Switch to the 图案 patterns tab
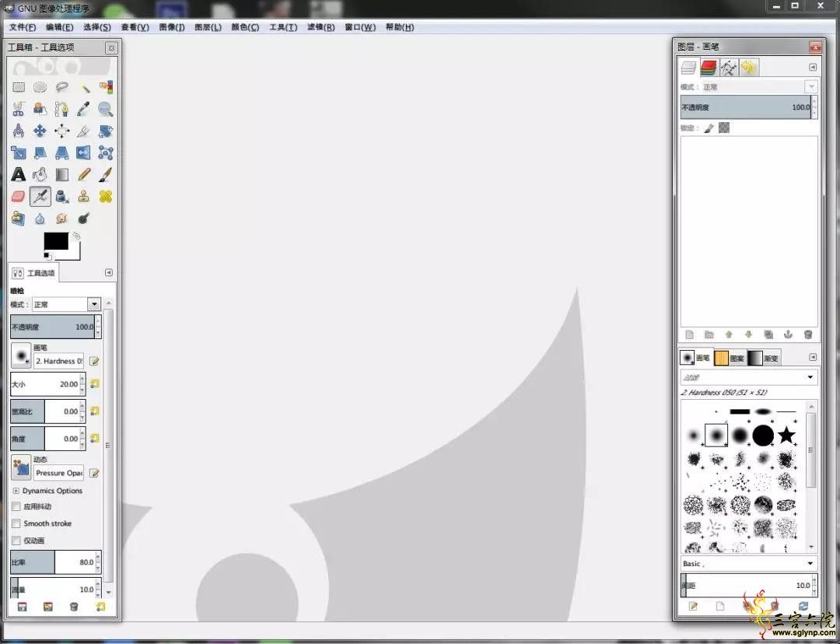The width and height of the screenshot is (840, 644). coord(730,358)
